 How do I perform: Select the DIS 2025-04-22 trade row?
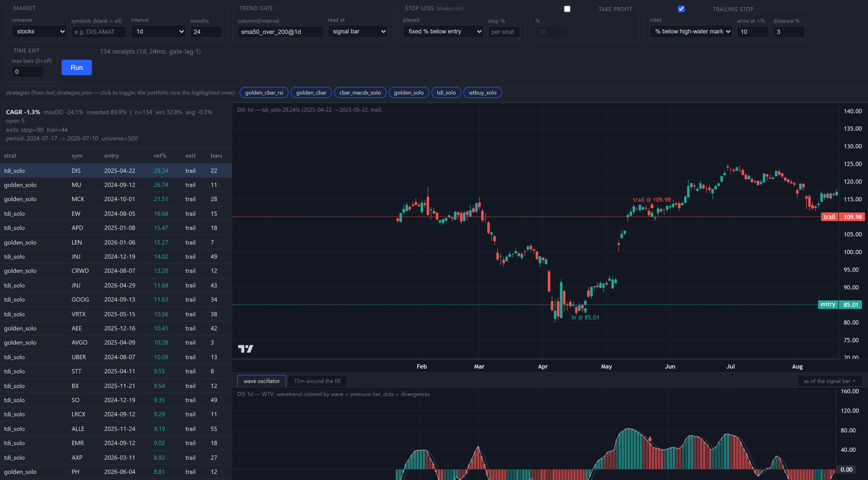tap(116, 170)
